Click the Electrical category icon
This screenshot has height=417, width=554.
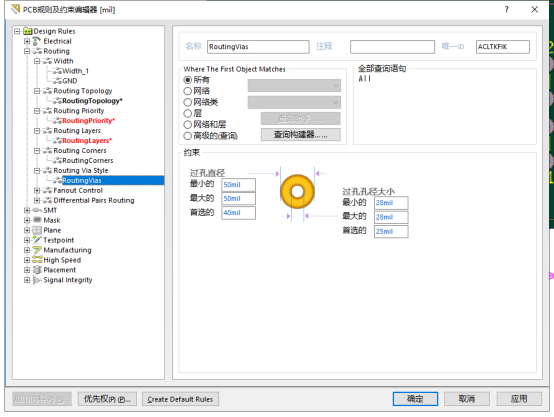[37, 41]
